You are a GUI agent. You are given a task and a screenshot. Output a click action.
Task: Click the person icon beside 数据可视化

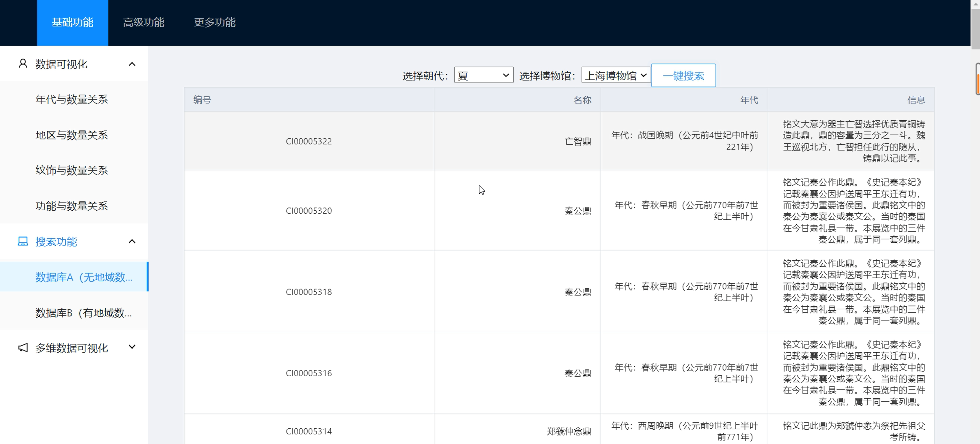(x=22, y=64)
